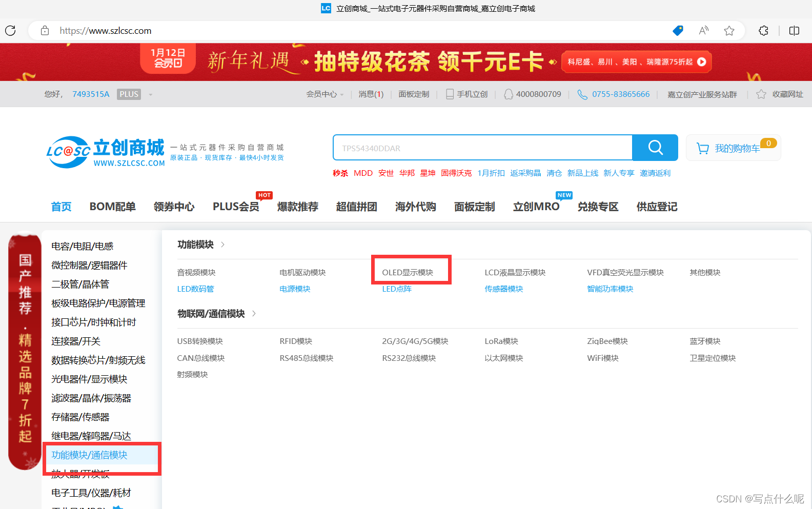The image size is (812, 509).
Task: Select category 电子工具/仪器/耗材
Action: pyautogui.click(x=91, y=493)
